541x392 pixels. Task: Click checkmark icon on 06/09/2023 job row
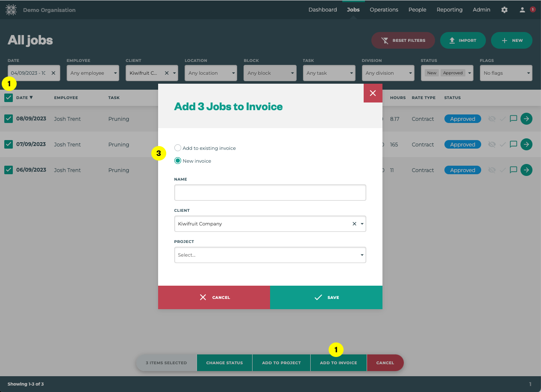[x=503, y=170]
